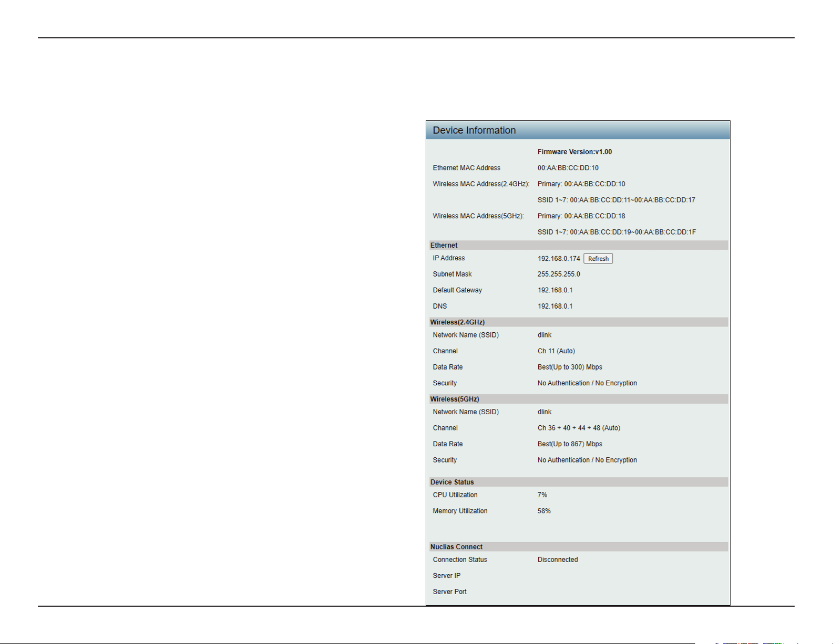
Task: Select the Ch 11 (Auto) value
Action: point(556,351)
